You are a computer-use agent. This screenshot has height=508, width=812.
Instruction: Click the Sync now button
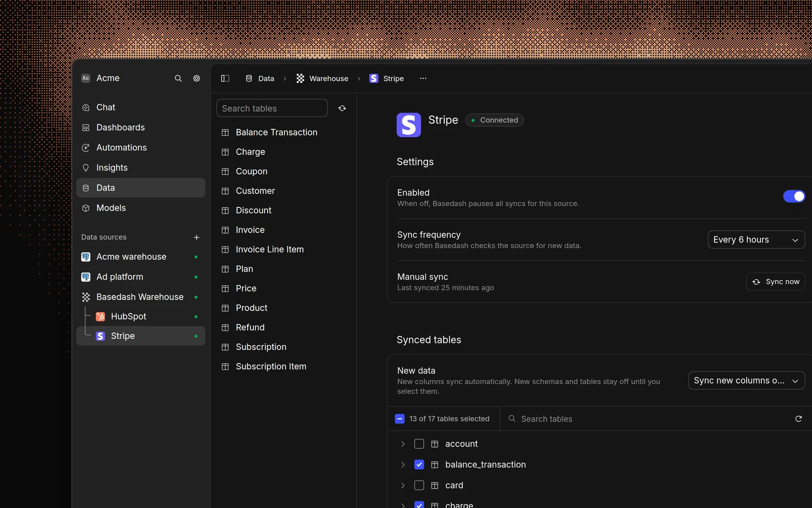tap(775, 282)
